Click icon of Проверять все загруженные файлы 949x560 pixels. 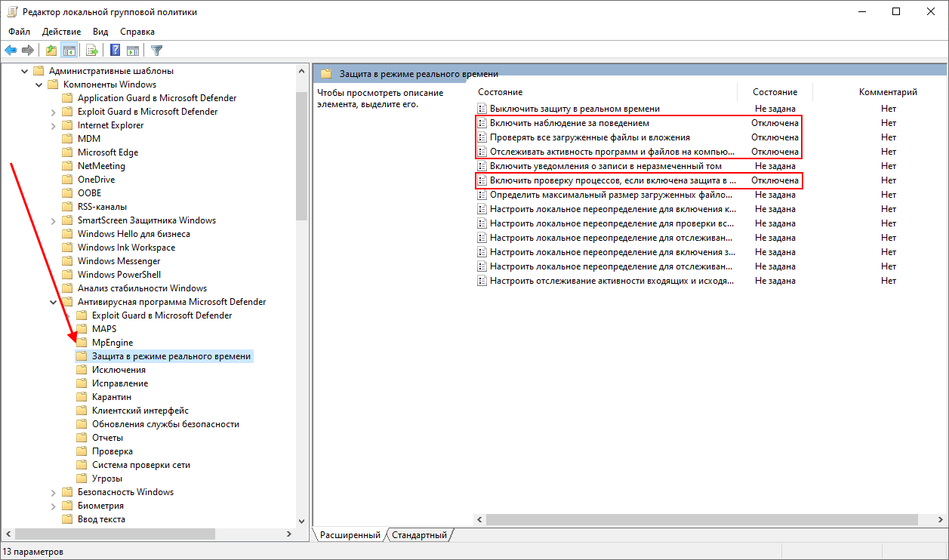(482, 137)
